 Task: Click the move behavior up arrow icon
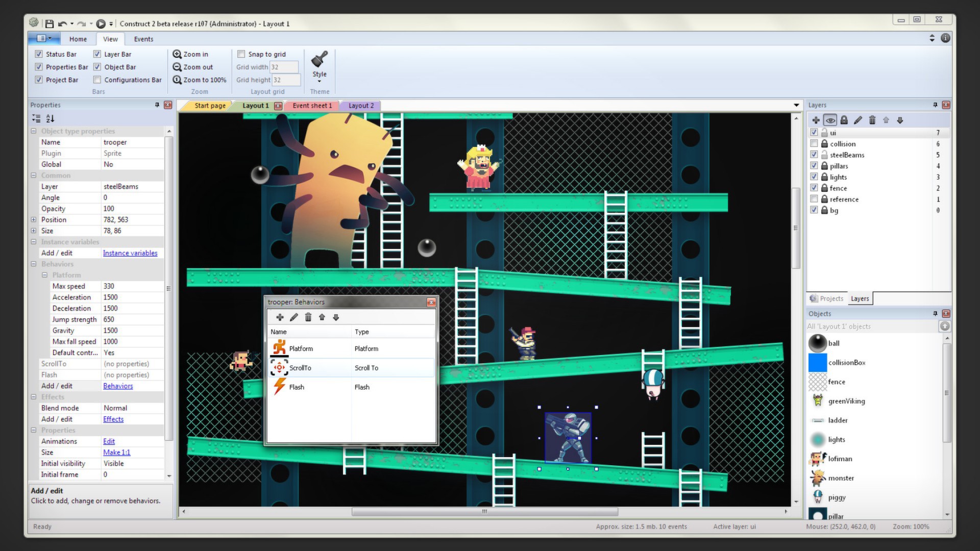pos(322,317)
